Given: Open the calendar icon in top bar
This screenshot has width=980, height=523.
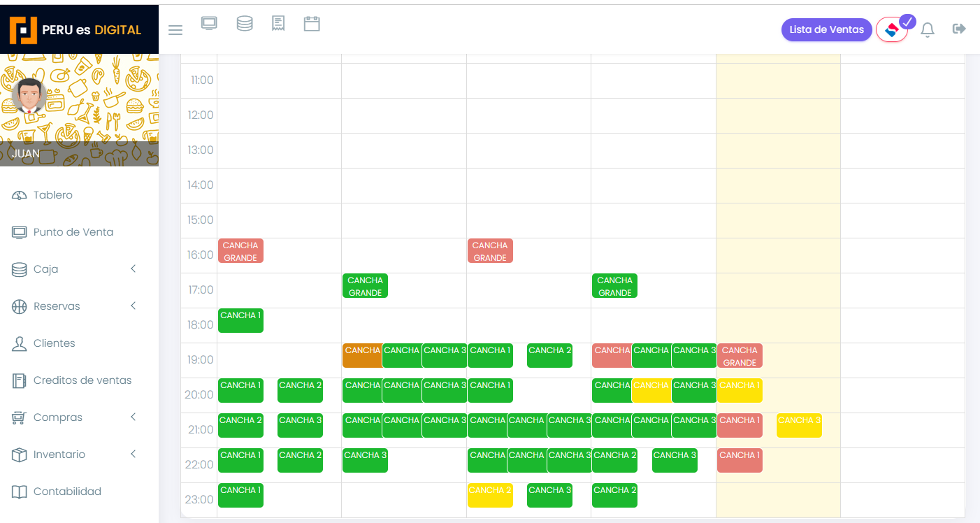Looking at the screenshot, I should coord(312,24).
